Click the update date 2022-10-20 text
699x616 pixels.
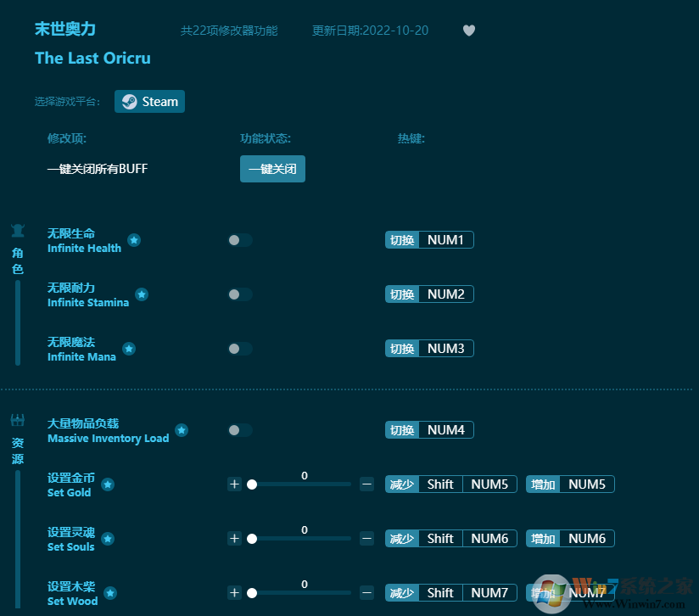(370, 31)
